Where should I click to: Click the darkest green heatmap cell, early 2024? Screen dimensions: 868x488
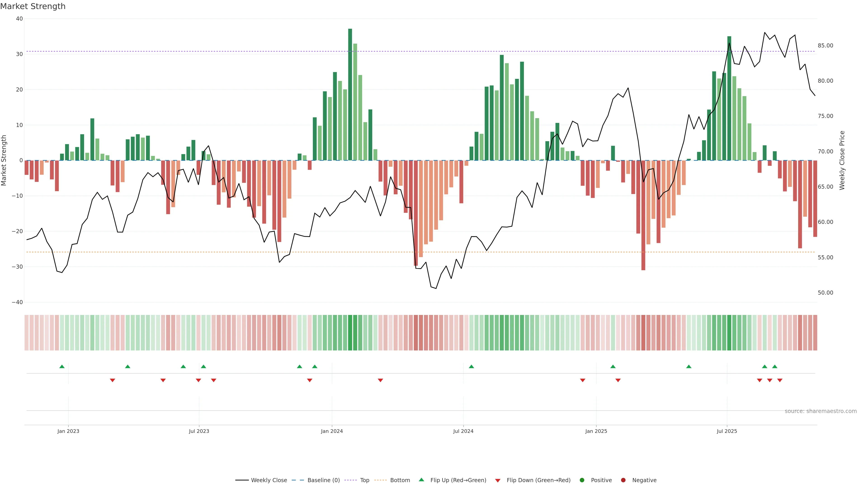pos(350,333)
